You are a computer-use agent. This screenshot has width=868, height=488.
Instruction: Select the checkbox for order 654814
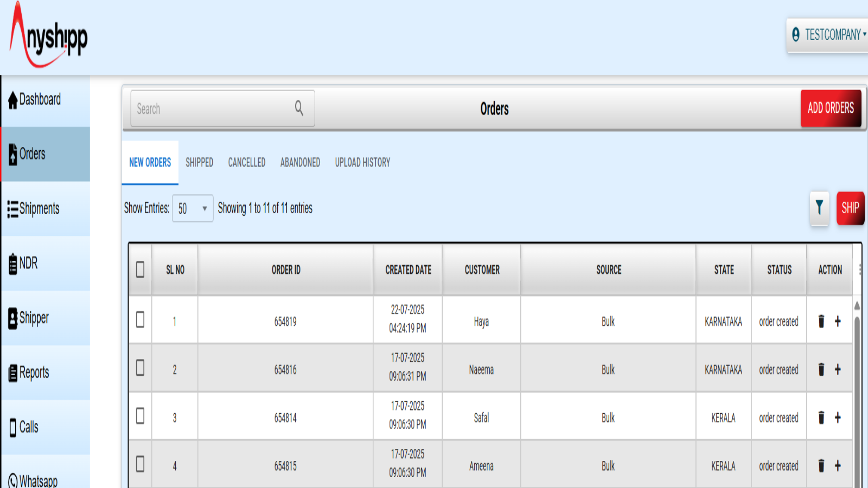pos(139,416)
